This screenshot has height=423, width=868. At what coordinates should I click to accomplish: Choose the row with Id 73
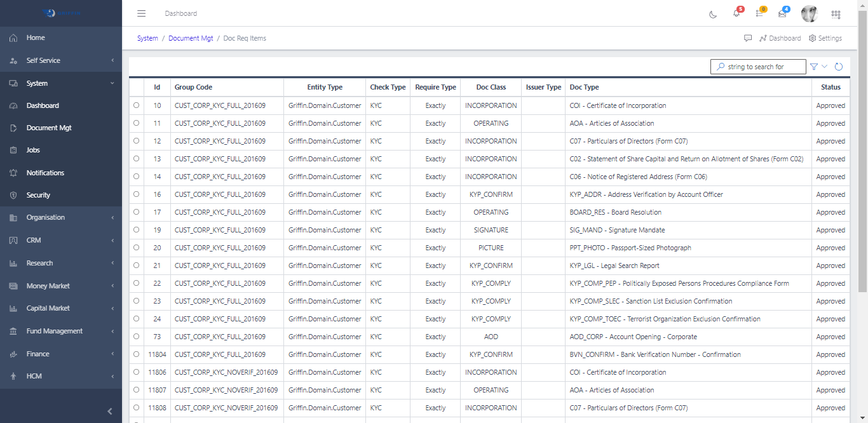[137, 337]
